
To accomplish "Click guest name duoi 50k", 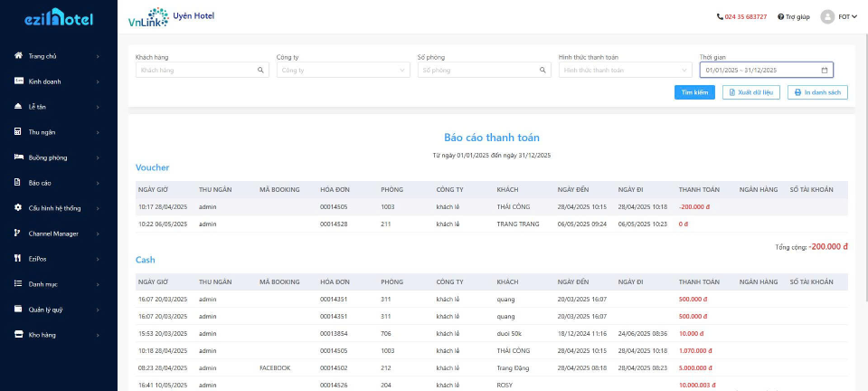I will 511,333.
